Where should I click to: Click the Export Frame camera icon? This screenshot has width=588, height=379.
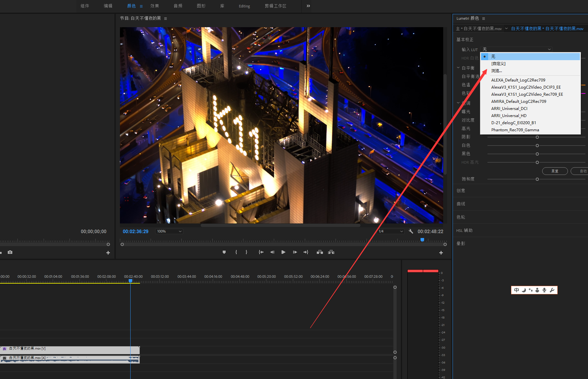pos(10,252)
